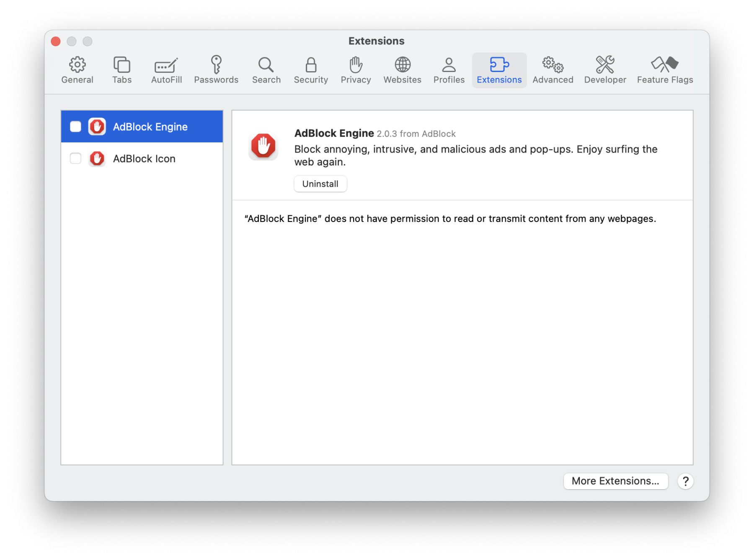Screen dimensions: 754x560
Task: Open Feature Flags settings
Action: tap(664, 70)
